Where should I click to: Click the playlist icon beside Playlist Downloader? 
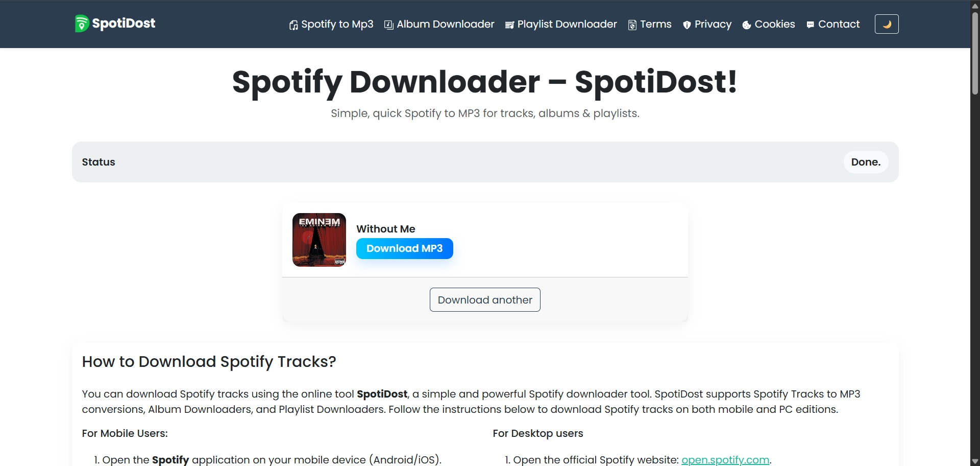coord(509,25)
